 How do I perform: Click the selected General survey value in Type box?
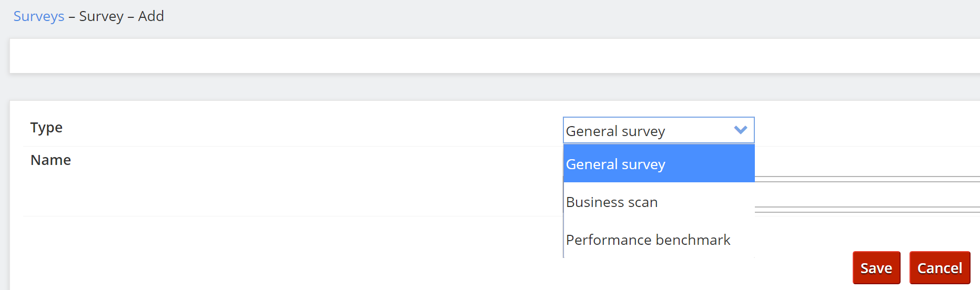pyautogui.click(x=615, y=131)
